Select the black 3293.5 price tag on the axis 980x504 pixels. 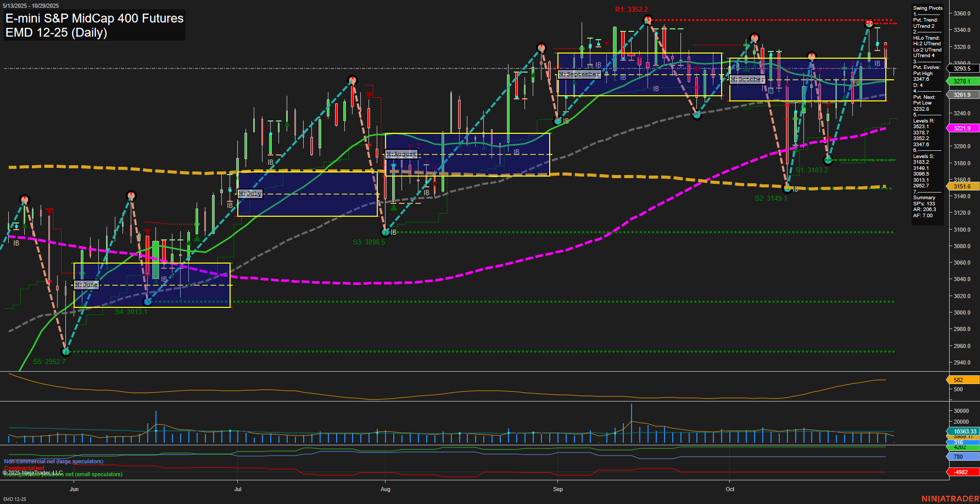[962, 68]
